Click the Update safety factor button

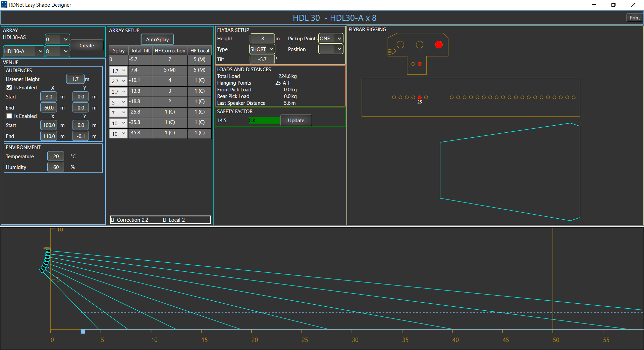tap(296, 121)
